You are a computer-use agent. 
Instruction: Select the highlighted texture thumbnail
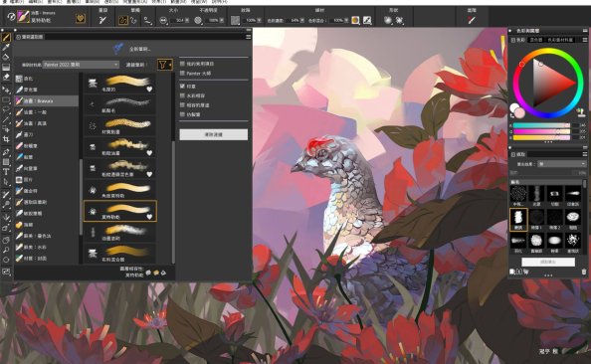[x=518, y=219]
